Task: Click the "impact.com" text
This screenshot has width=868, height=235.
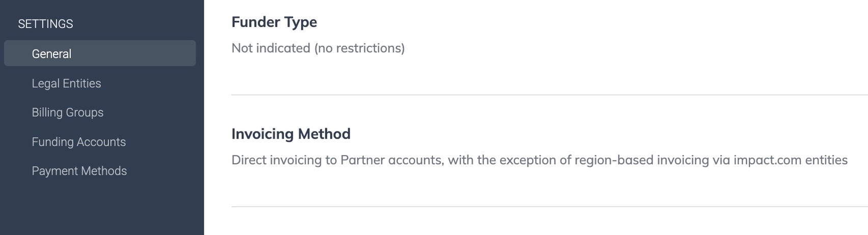Action: tap(767, 160)
